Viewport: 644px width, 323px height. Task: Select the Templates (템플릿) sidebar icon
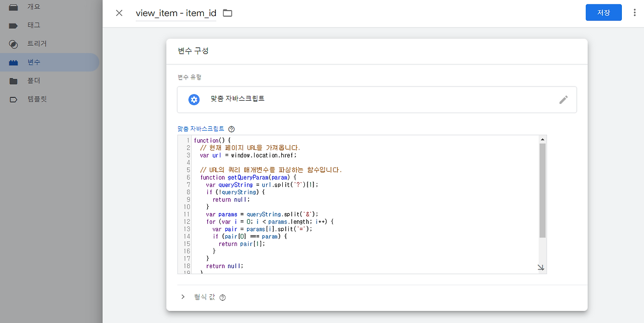coord(14,99)
